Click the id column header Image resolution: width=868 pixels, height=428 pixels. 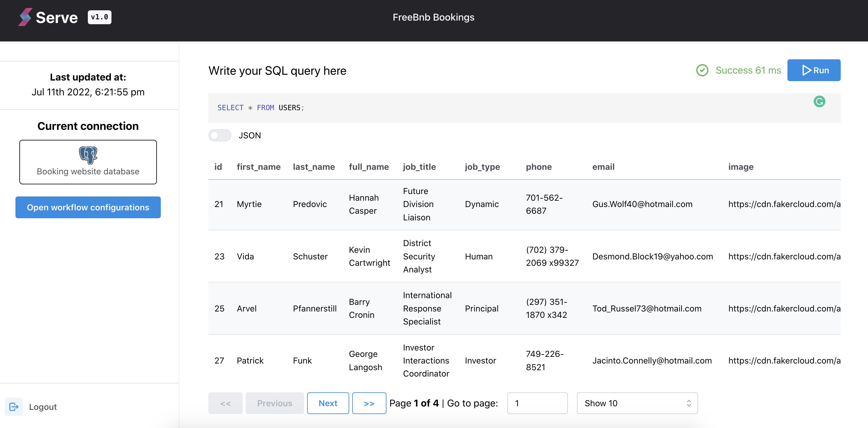pyautogui.click(x=218, y=167)
